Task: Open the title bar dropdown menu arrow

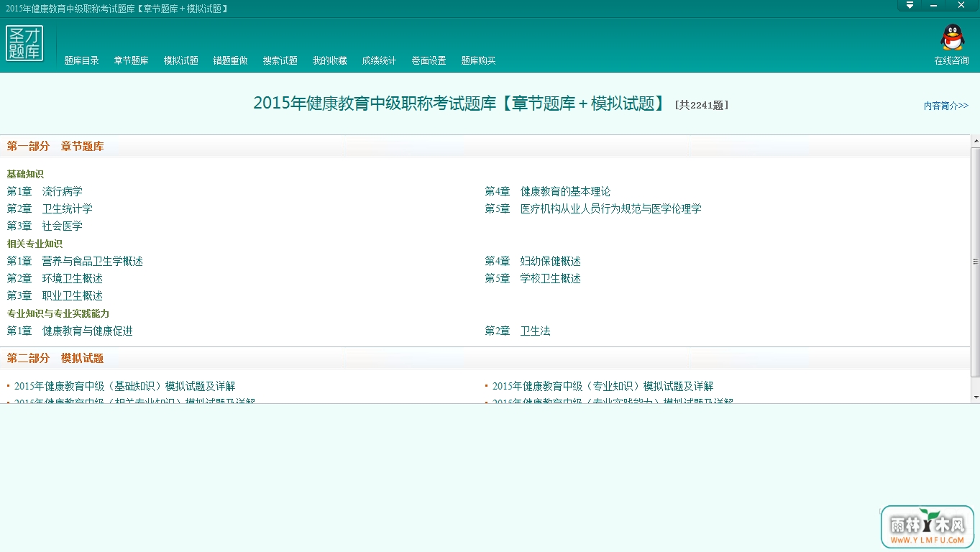Action: tap(910, 5)
